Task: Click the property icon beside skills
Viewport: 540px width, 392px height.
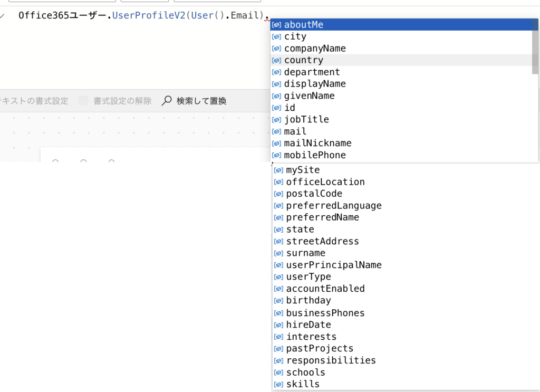Action: click(278, 384)
